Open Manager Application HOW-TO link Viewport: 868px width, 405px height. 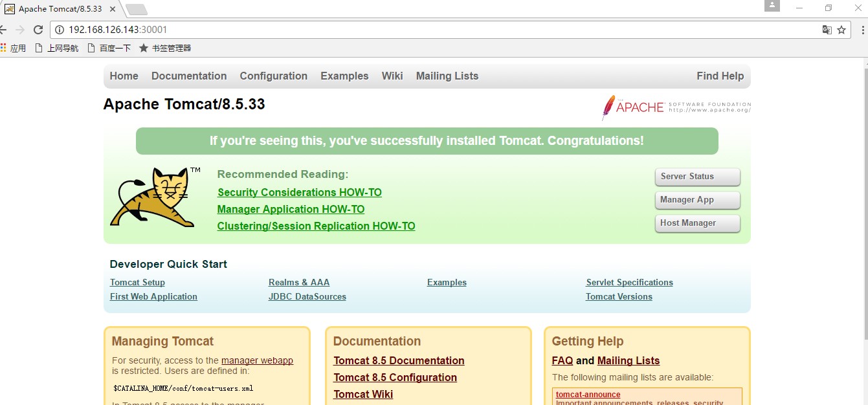click(291, 209)
